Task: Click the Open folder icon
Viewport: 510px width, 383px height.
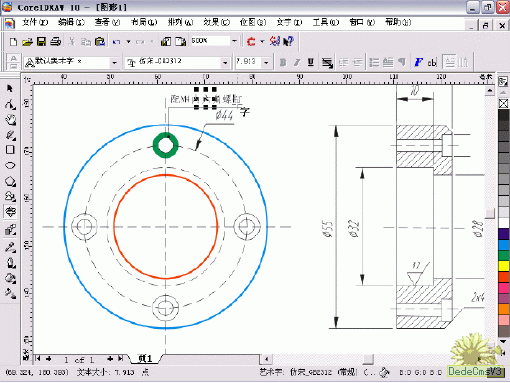Action: click(x=27, y=42)
